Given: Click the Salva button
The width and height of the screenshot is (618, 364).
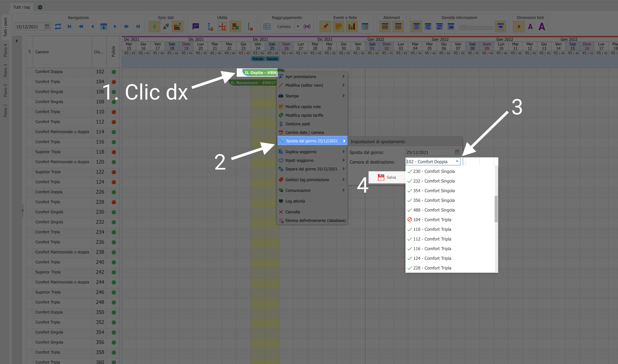Looking at the screenshot, I should pos(387,177).
